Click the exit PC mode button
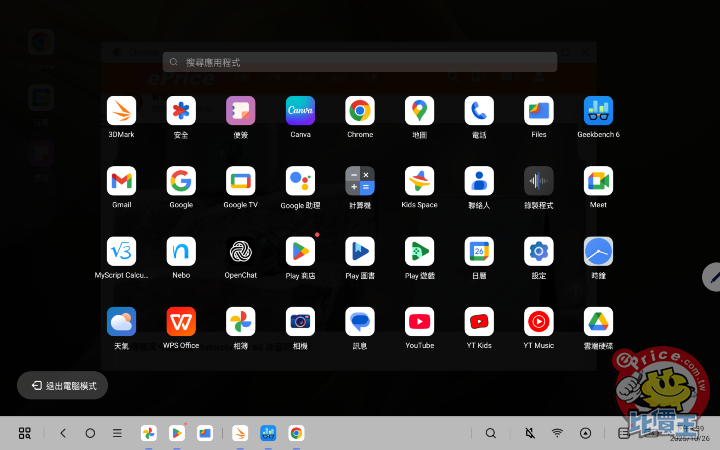The width and height of the screenshot is (720, 450). pos(62,385)
